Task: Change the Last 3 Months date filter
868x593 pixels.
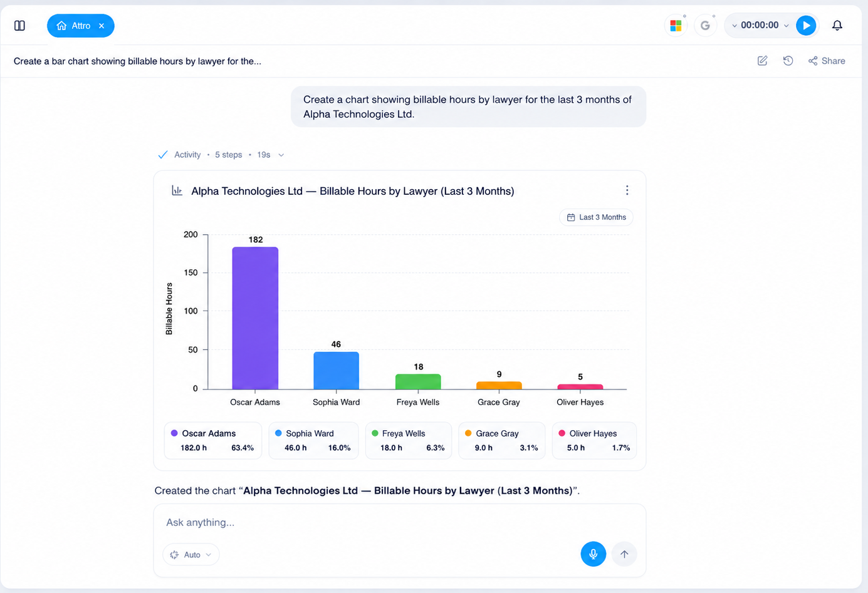Action: 596,217
